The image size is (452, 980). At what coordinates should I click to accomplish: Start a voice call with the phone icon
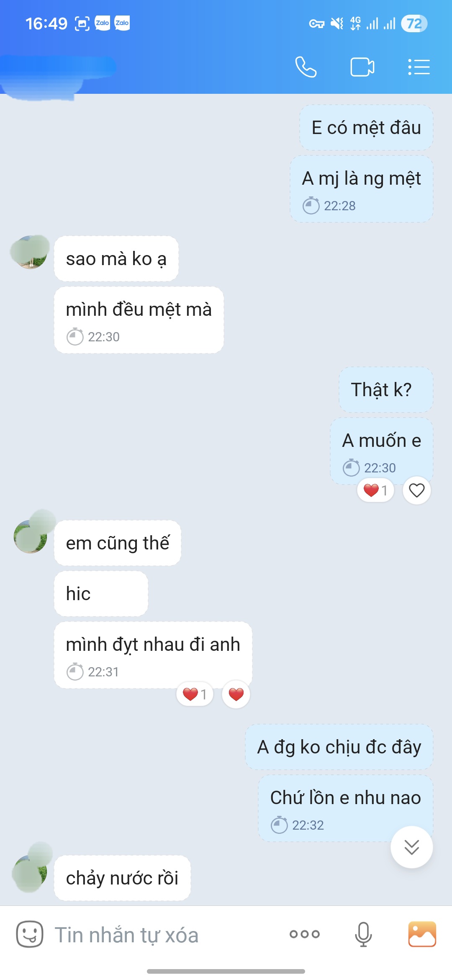[x=306, y=67]
